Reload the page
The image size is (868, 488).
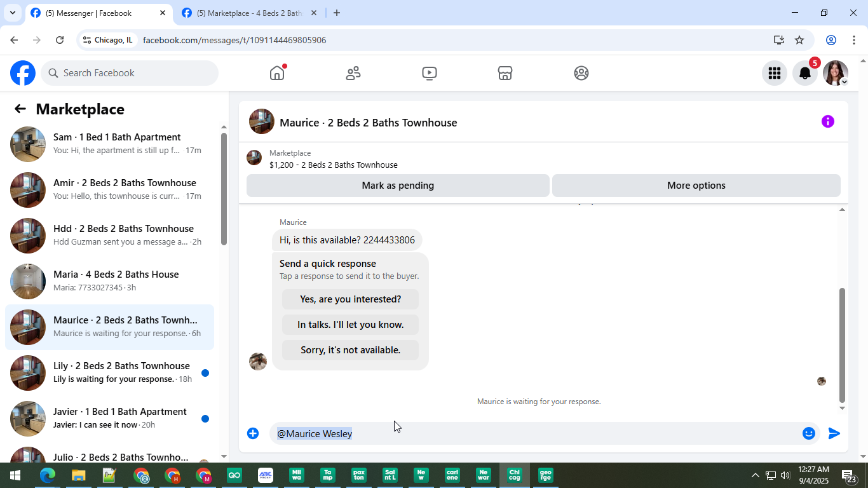tap(60, 40)
